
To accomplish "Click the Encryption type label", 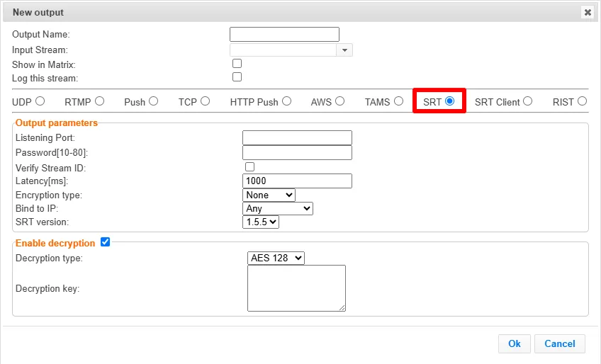I will coord(49,195).
